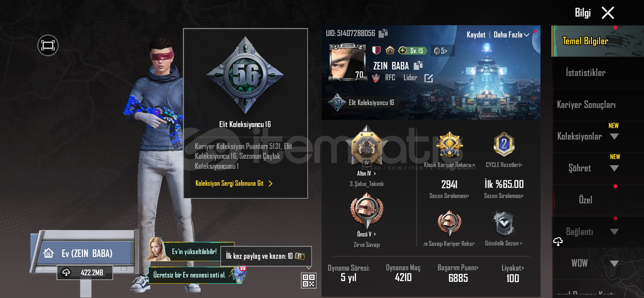Expand the Daha Fazla dropdown

[x=511, y=35]
